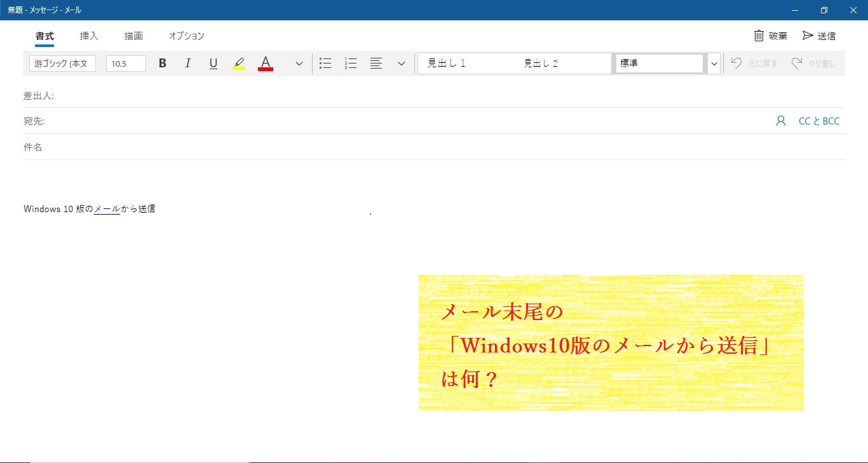Open paragraph alignment options
Image resolution: width=868 pixels, height=463 pixels.
376,64
